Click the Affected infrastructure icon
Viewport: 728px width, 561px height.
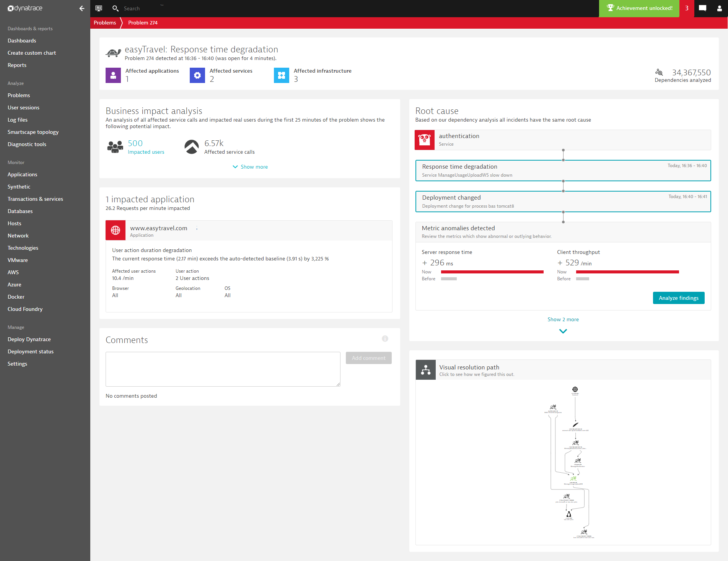tap(282, 75)
